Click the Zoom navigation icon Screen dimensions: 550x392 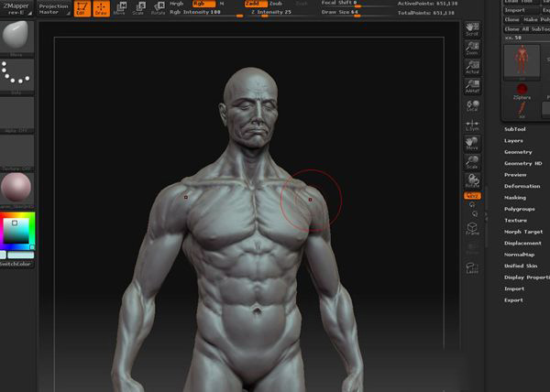472,50
